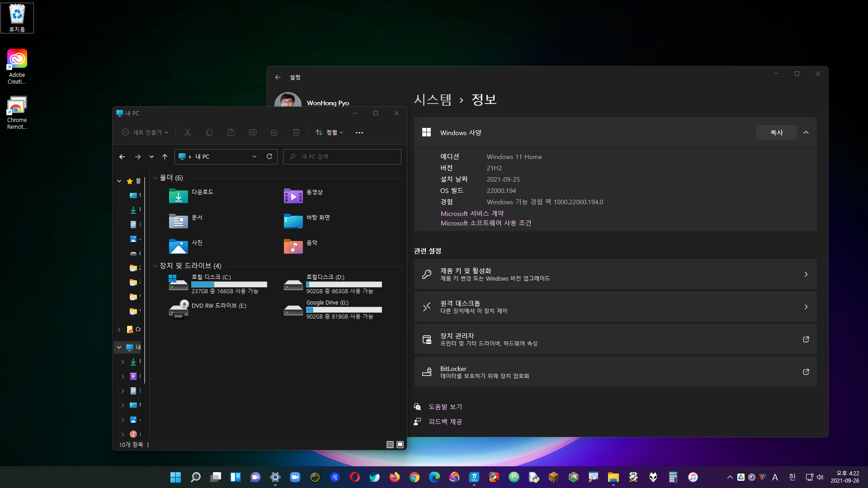Click the 로컬 디스크 (C:) usage bar

pos(229,285)
